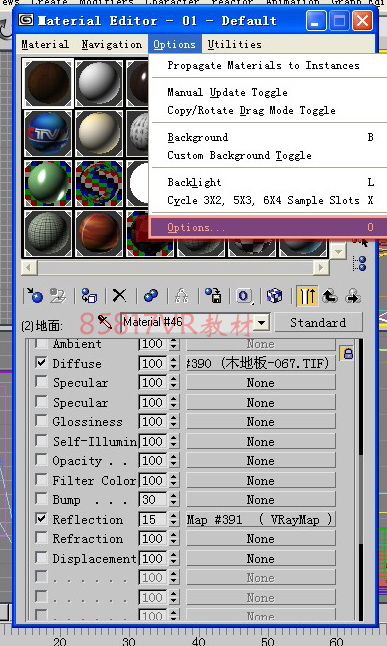This screenshot has height=646, width=387.
Task: Enable the Bump map checkbox
Action: [x=41, y=499]
